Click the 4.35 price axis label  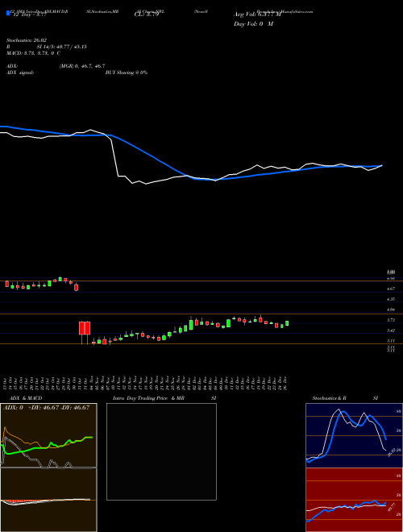[391, 299]
